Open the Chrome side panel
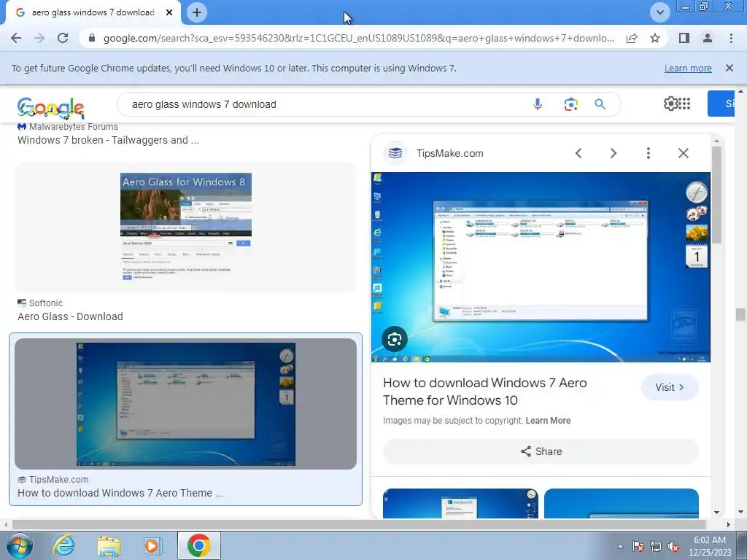Screen dimensions: 747x560 click(x=684, y=38)
